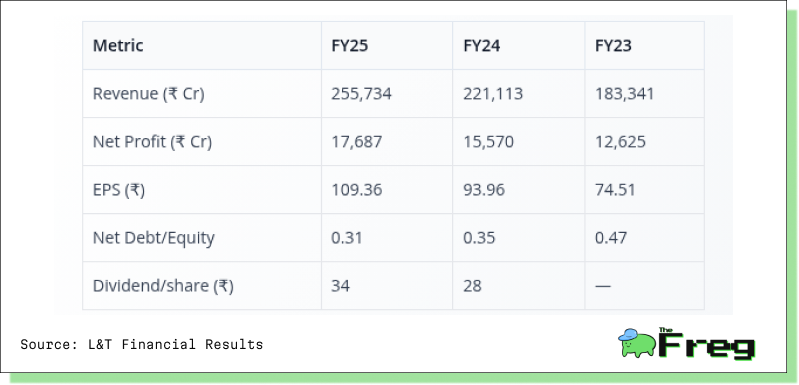Select the FY23 column header
This screenshot has height=385, width=799.
pyautogui.click(x=614, y=46)
